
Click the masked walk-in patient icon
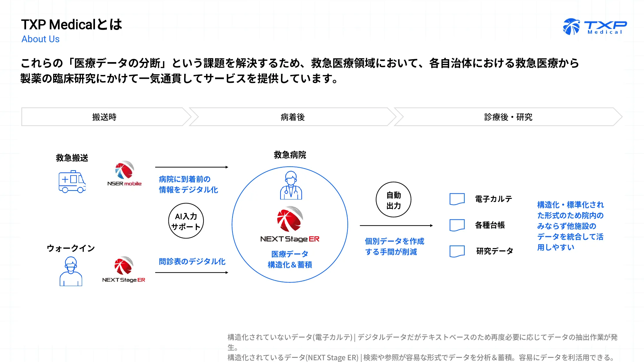pyautogui.click(x=71, y=271)
